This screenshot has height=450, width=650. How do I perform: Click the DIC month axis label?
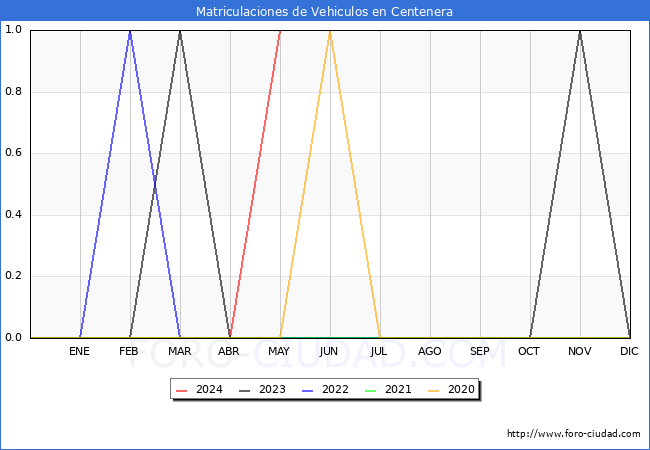(x=629, y=351)
